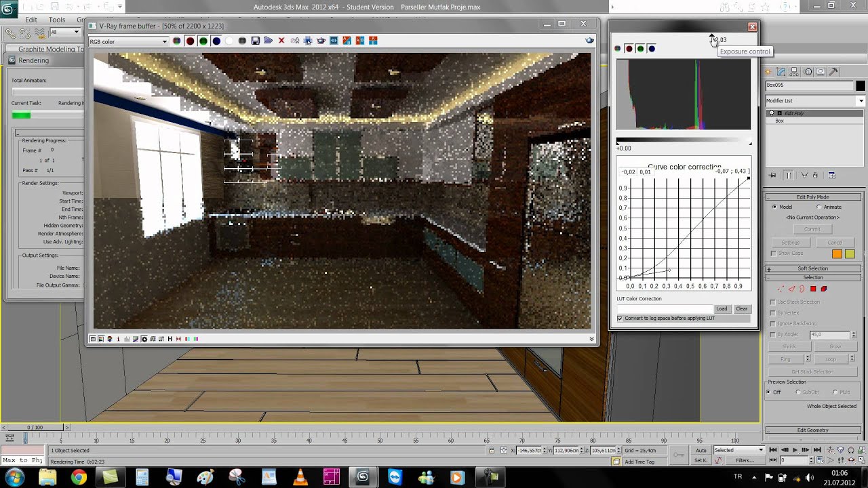Click Box095 object name field
This screenshot has width=868, height=488.
tap(809, 85)
